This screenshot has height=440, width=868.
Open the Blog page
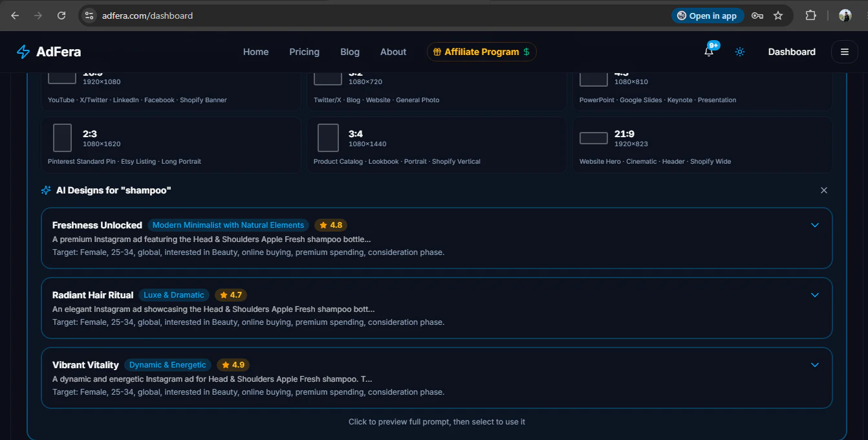350,52
